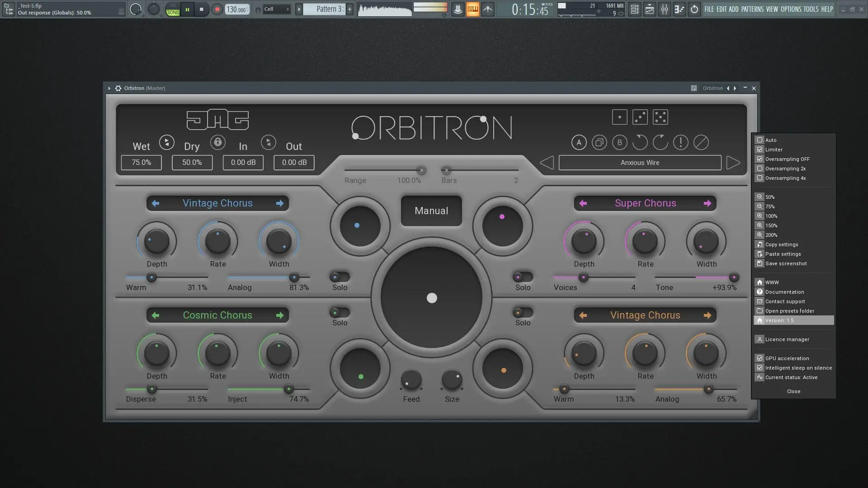Image resolution: width=868 pixels, height=488 pixels.
Task: Click the bypass (crossed circle) icon in Orbitron
Action: [701, 142]
